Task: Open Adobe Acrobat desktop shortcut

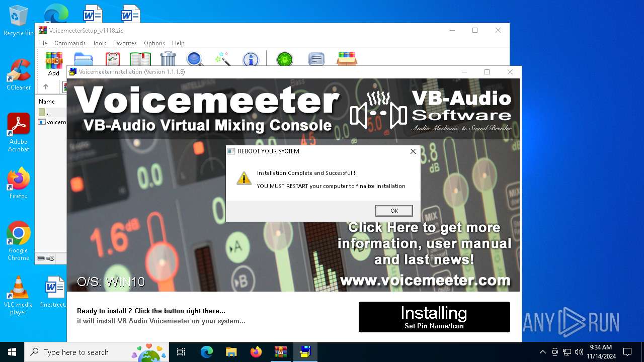Action: (x=19, y=132)
